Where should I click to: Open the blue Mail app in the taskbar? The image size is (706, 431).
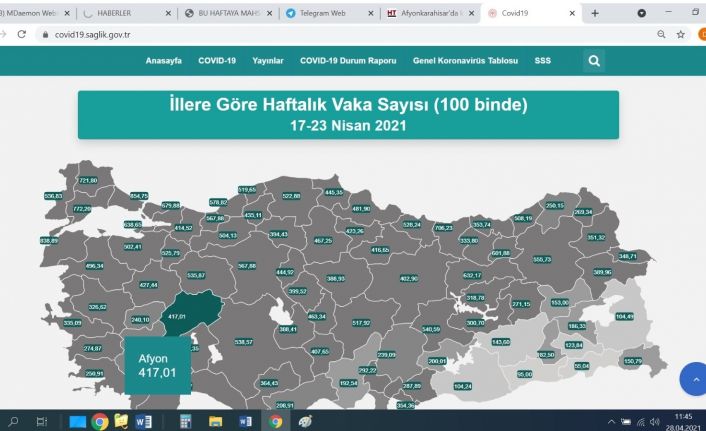[77, 422]
